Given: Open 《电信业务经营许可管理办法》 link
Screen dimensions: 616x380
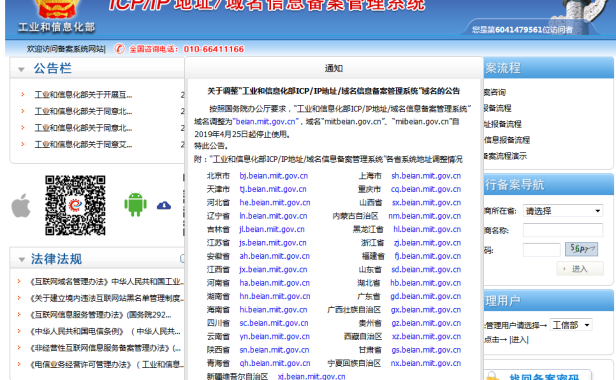Looking at the screenshot, I should 107,365.
